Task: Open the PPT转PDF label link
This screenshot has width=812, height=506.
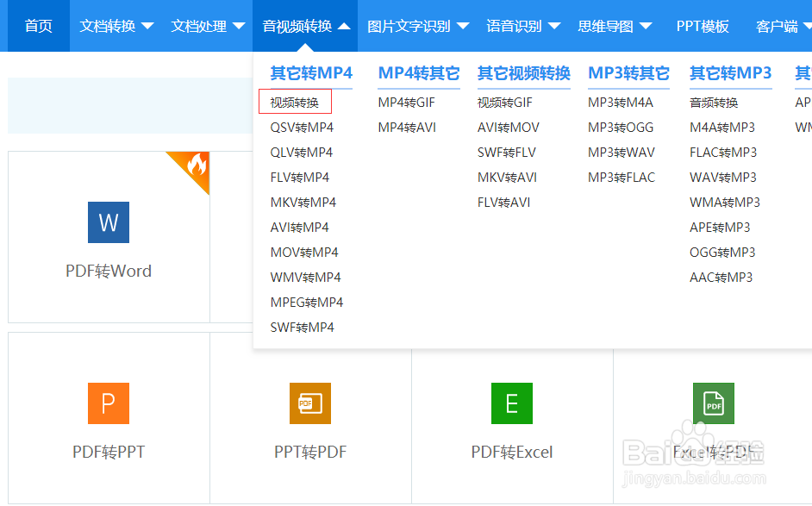Action: tap(310, 452)
